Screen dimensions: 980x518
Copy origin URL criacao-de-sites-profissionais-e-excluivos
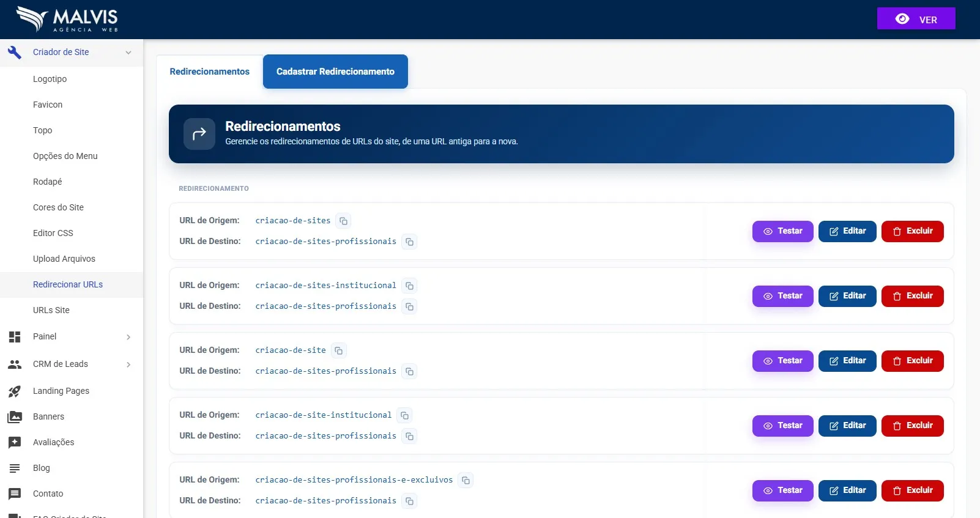pyautogui.click(x=466, y=480)
